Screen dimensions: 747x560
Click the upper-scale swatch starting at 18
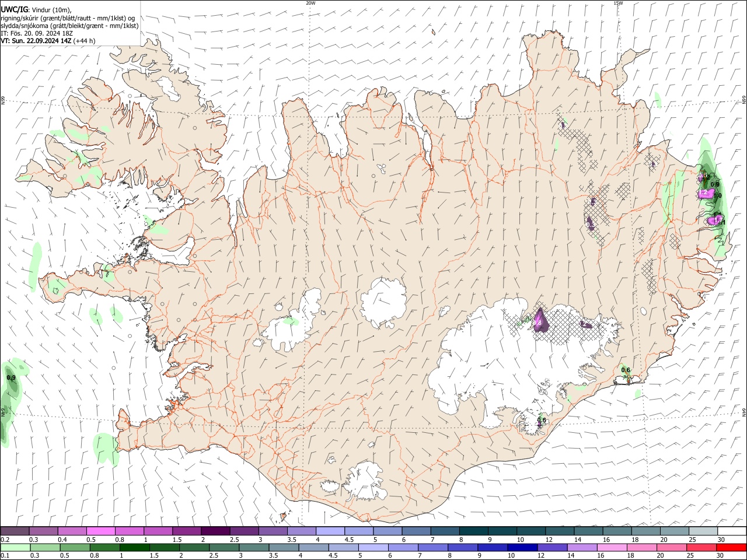[645, 531]
